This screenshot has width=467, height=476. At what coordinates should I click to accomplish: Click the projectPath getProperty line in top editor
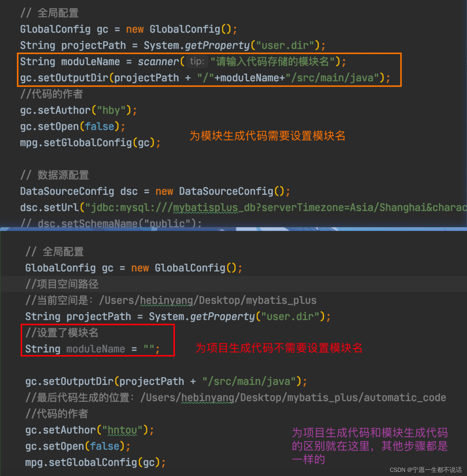pyautogui.click(x=173, y=45)
